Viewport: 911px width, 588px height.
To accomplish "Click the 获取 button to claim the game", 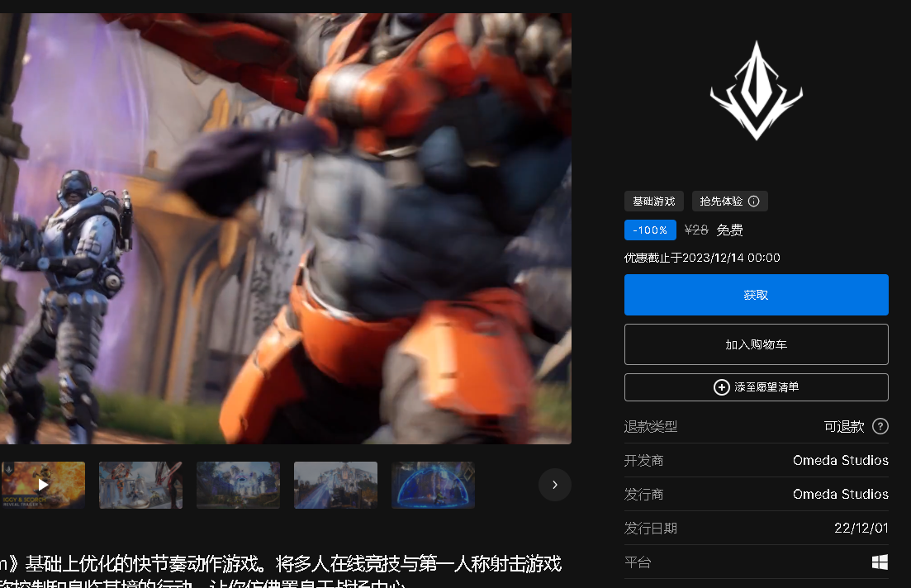I will (x=756, y=294).
